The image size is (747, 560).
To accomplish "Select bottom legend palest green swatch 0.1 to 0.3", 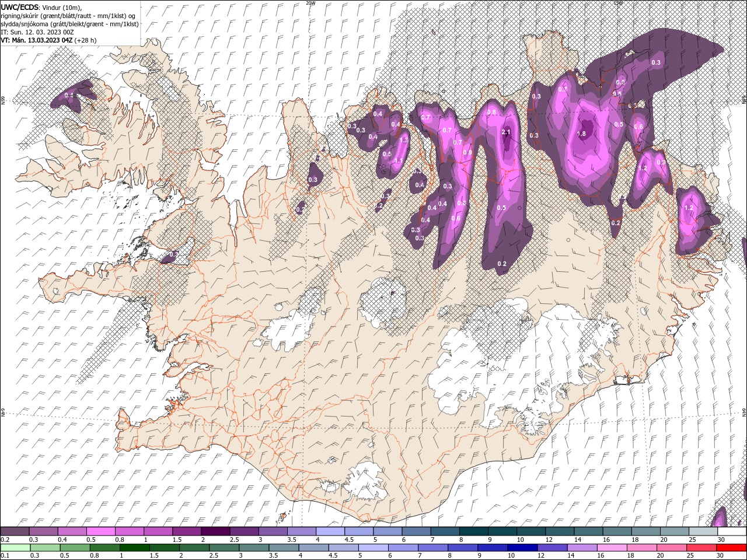I will point(16,547).
